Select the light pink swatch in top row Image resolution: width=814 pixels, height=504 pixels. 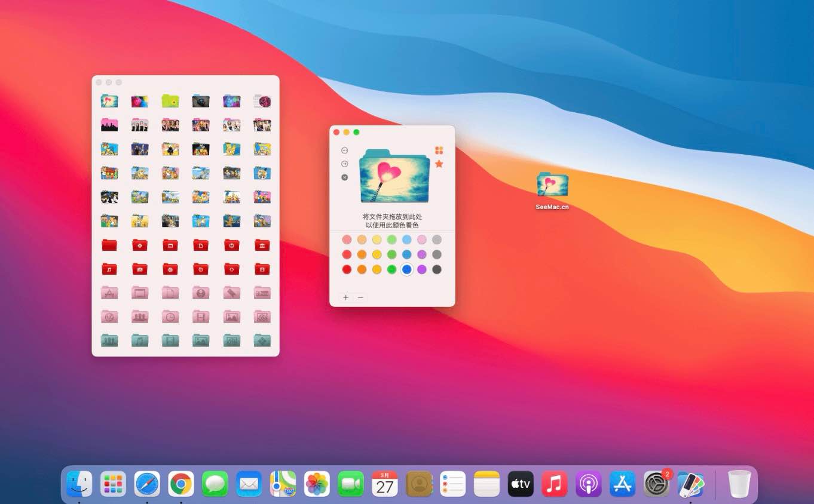click(x=422, y=239)
